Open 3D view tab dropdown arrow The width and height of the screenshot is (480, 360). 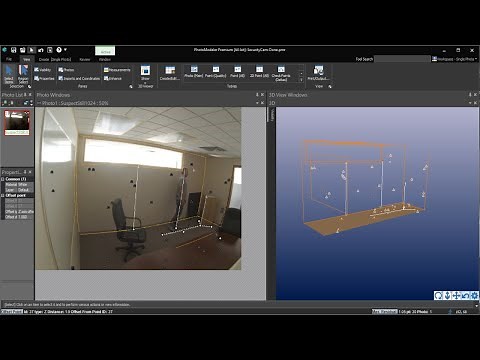click(x=470, y=103)
